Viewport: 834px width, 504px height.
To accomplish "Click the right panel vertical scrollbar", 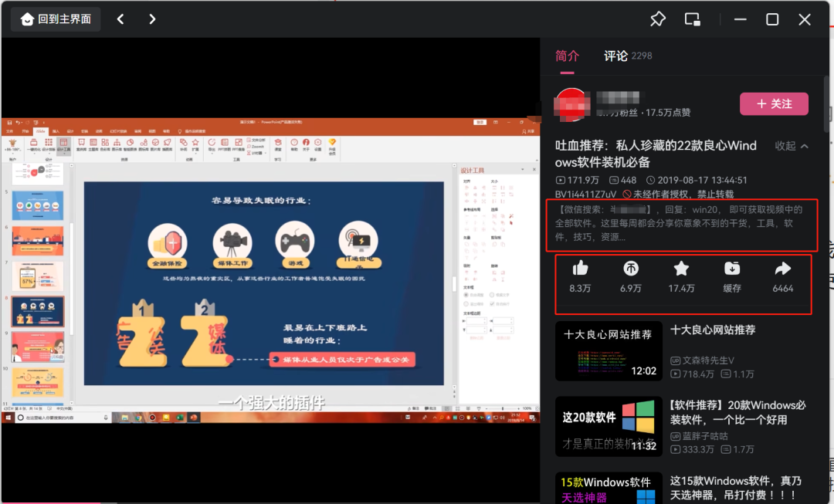I will 826,105.
